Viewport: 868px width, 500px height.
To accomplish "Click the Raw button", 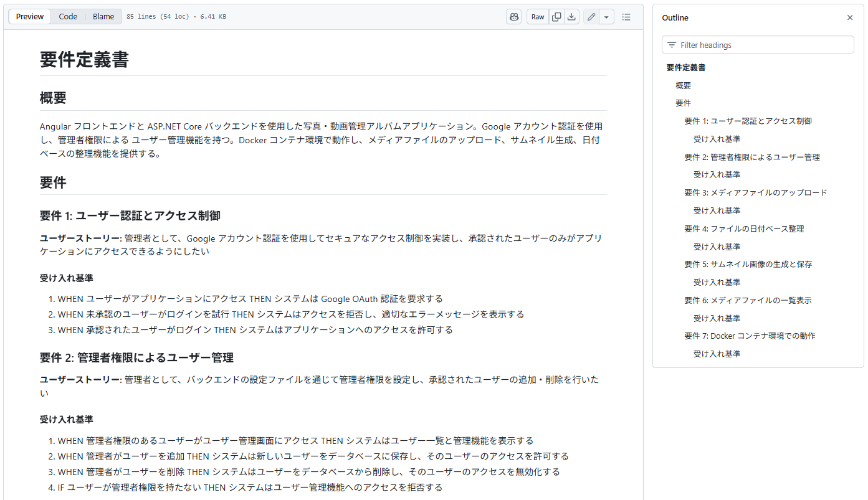I will (538, 17).
